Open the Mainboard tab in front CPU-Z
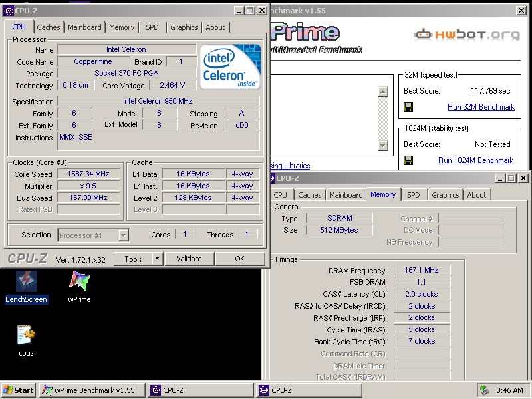Screen dimensions: 532x399 (85, 27)
